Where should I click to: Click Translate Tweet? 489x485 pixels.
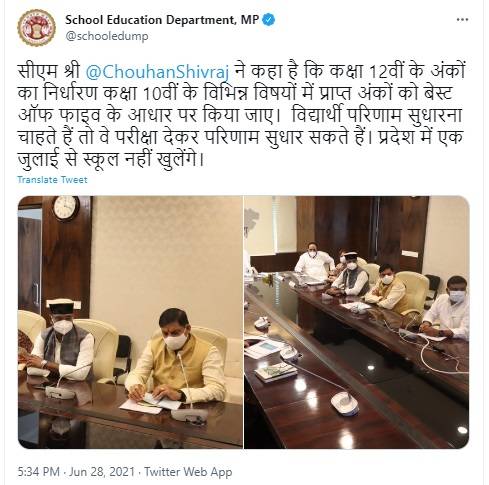52,180
